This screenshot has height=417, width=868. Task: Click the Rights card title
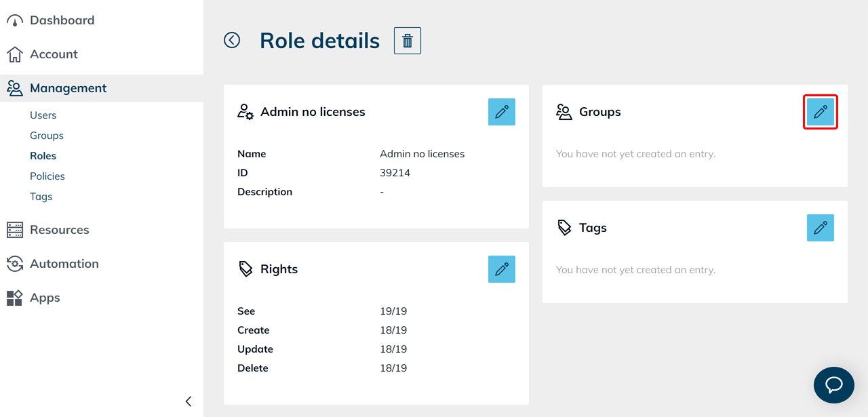coord(279,269)
